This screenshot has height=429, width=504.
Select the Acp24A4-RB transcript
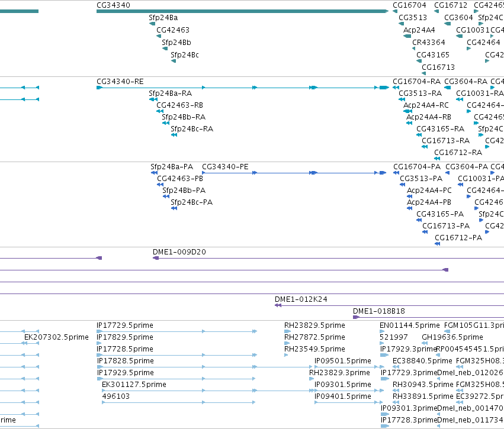coord(409,123)
